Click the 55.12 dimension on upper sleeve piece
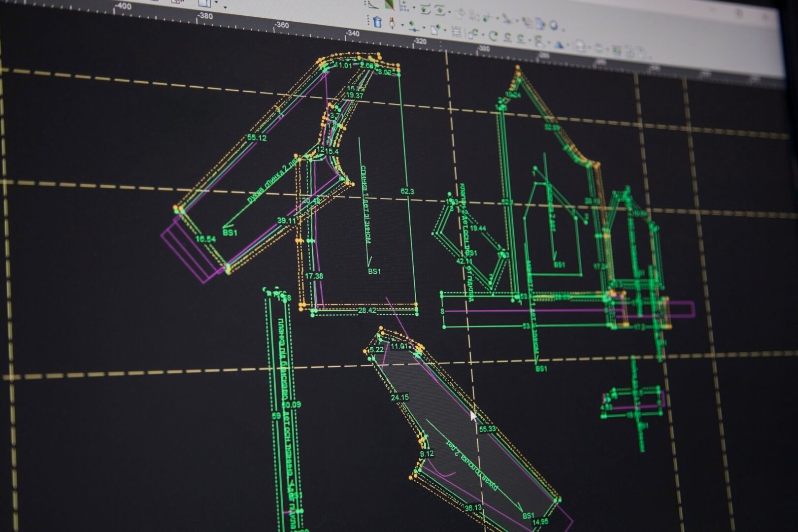Viewport: 798px width, 532px height. point(257,137)
